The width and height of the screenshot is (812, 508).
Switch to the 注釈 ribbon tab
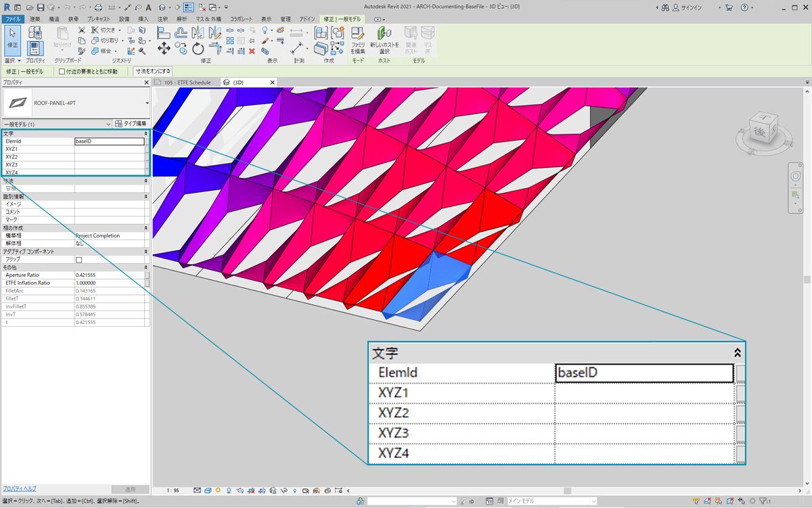(x=162, y=19)
